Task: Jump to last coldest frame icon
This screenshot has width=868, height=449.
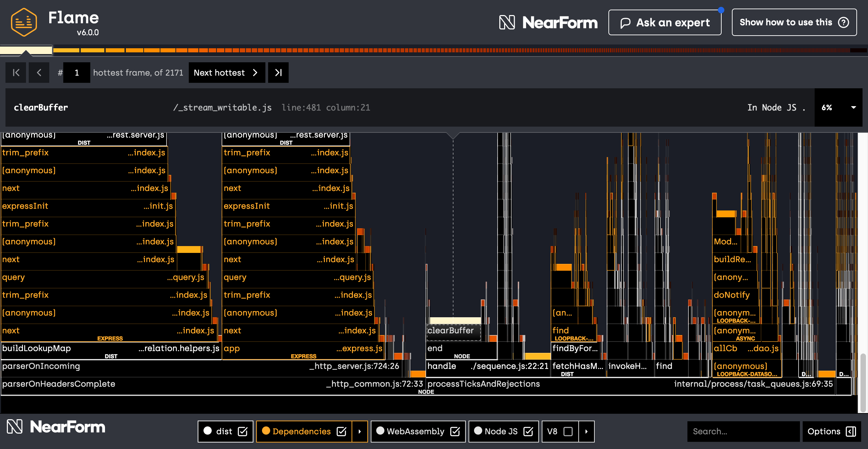Action: point(278,73)
